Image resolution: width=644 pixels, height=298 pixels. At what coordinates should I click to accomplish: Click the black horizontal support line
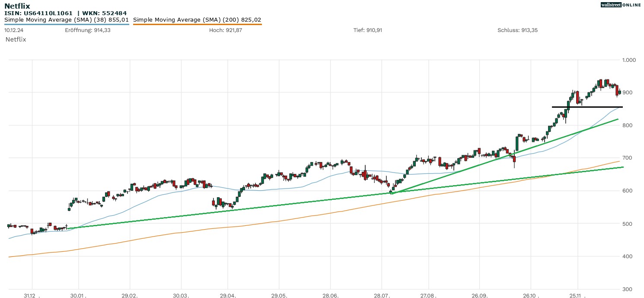click(587, 107)
